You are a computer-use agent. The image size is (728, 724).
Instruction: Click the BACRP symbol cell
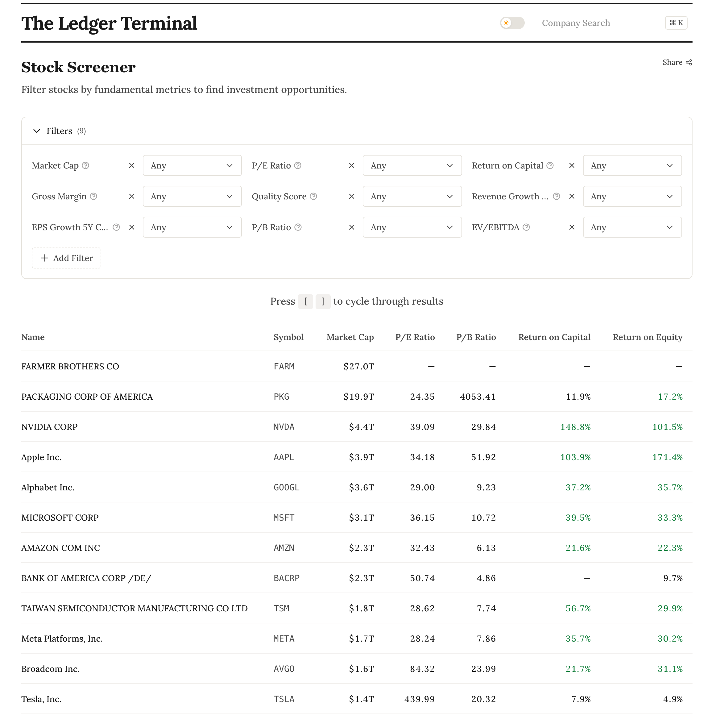(x=286, y=578)
